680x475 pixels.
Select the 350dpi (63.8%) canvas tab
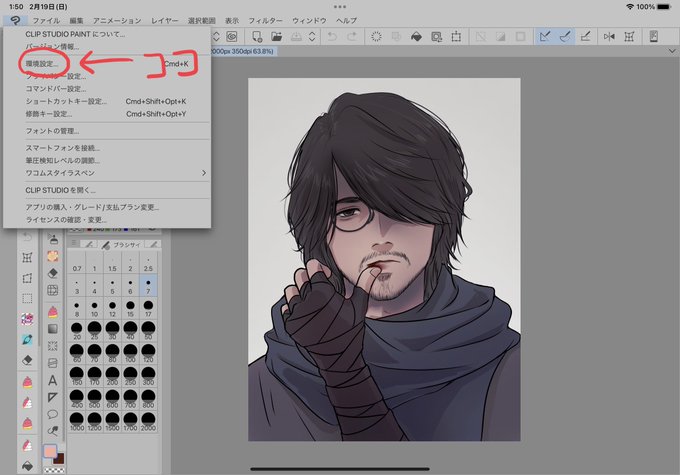click(244, 51)
